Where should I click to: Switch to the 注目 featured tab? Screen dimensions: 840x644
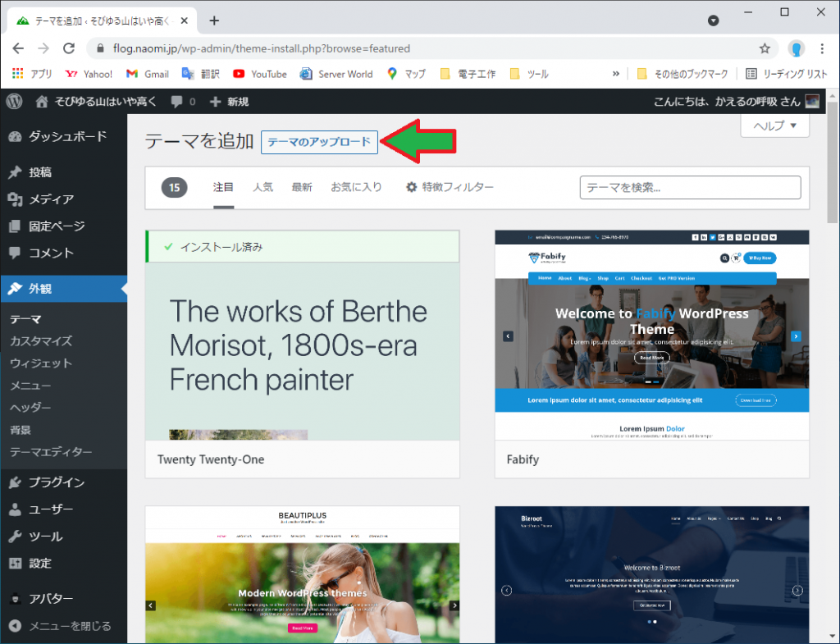click(x=223, y=187)
